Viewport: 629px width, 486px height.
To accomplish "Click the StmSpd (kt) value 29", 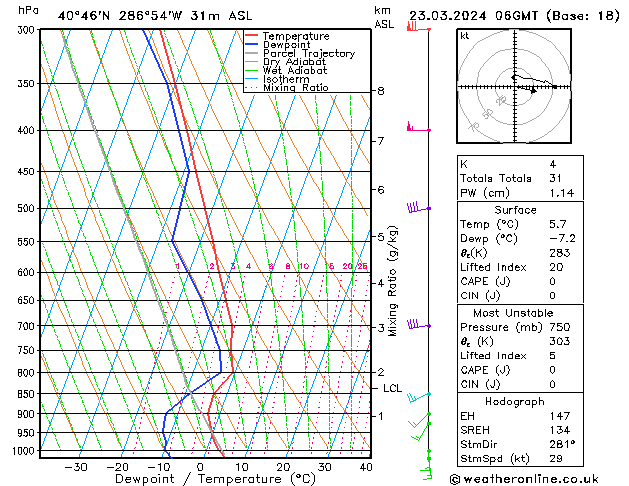I will (x=556, y=458).
